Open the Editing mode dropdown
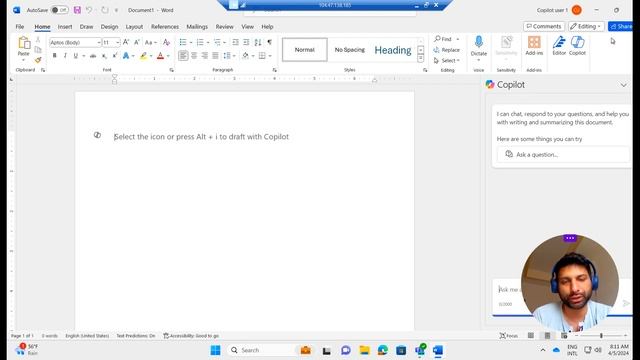The width and height of the screenshot is (640, 360). [586, 26]
